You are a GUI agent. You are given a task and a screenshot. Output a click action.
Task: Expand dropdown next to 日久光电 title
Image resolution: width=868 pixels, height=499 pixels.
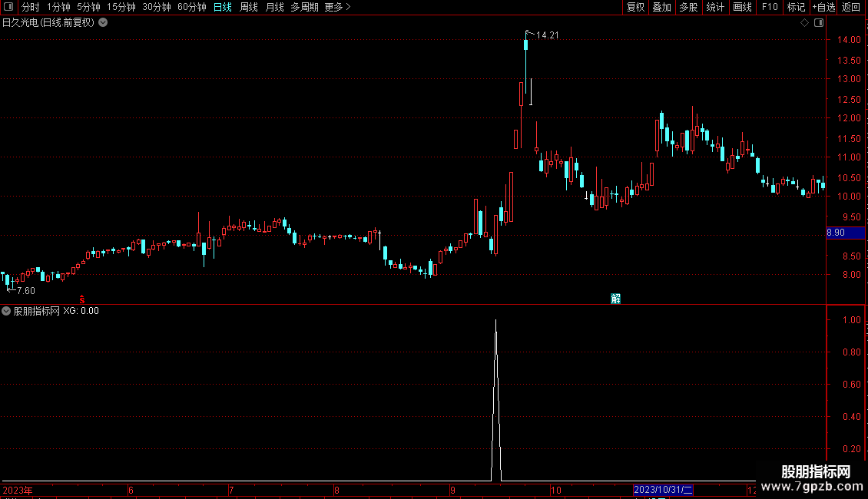pos(103,23)
